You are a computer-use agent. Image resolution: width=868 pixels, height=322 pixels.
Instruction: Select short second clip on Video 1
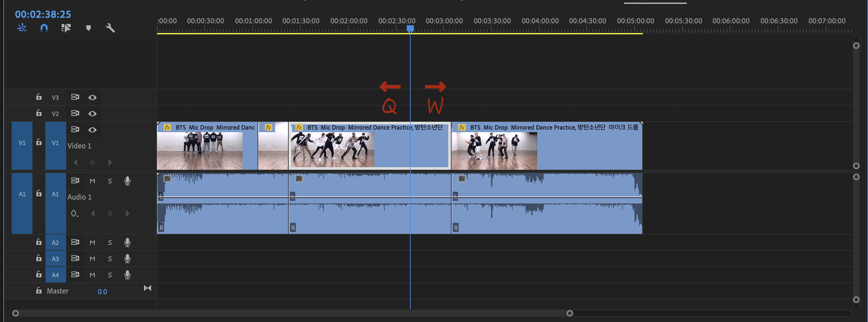[273, 146]
